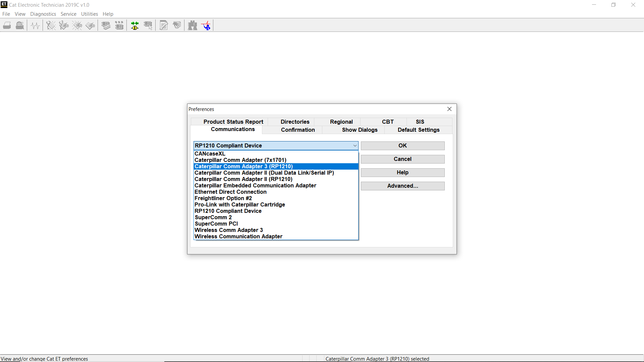This screenshot has height=362, width=644.
Task: Open the Regional preferences tab
Action: pyautogui.click(x=341, y=122)
